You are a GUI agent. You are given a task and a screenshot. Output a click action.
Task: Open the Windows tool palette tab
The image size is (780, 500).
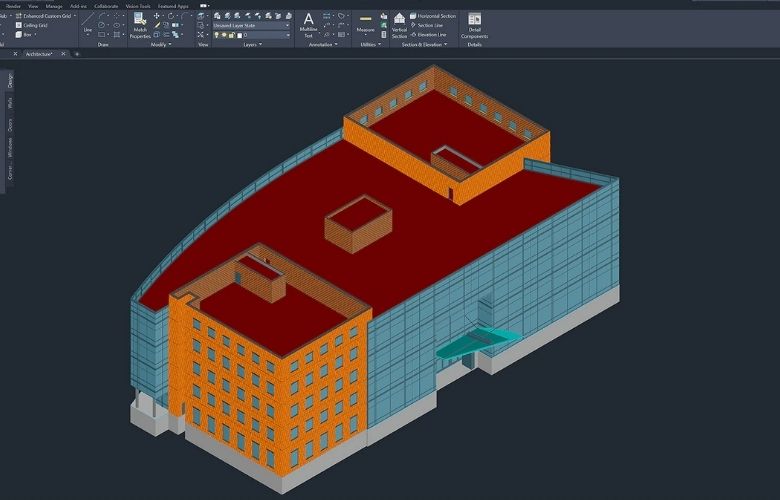tap(10, 148)
